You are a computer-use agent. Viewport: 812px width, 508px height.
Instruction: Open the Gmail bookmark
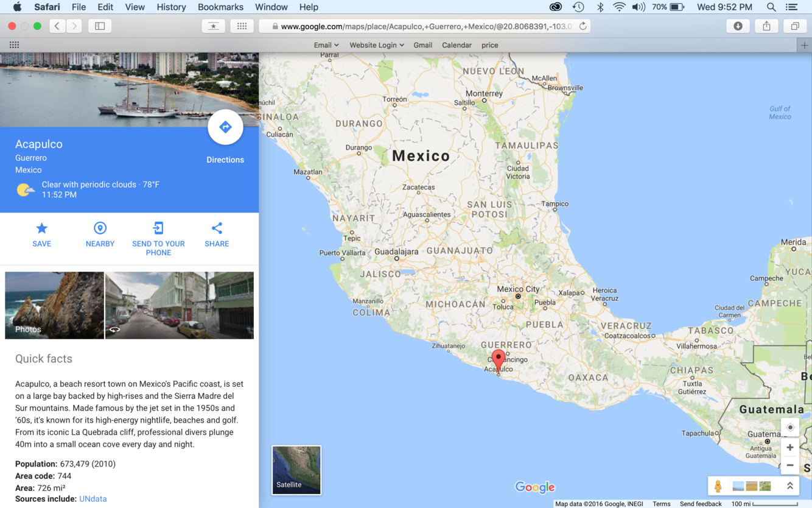(422, 45)
